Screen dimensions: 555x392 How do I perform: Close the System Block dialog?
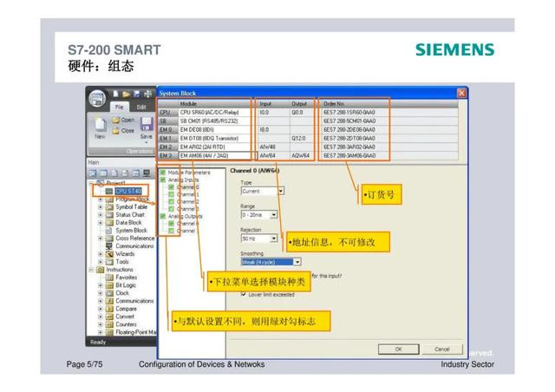[x=461, y=93]
